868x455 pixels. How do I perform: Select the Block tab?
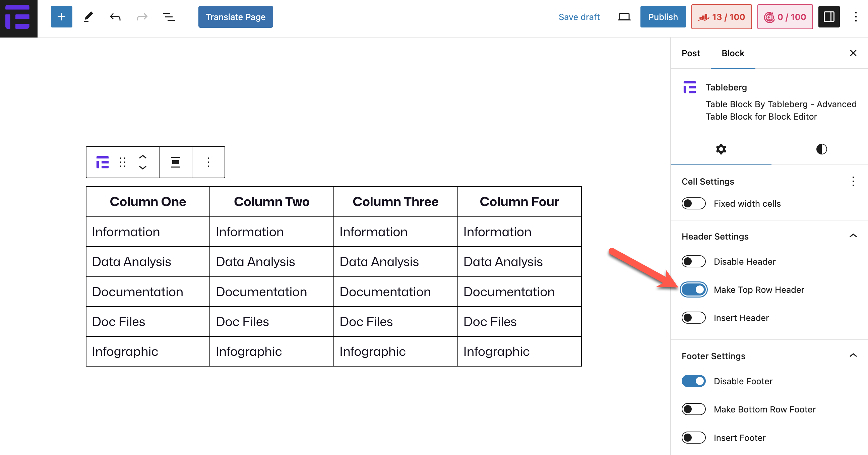[733, 53]
